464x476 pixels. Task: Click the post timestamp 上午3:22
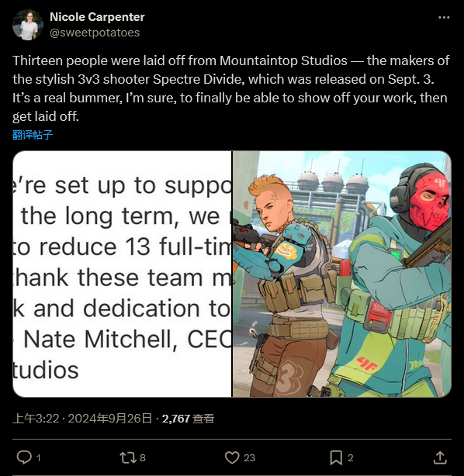(x=36, y=419)
